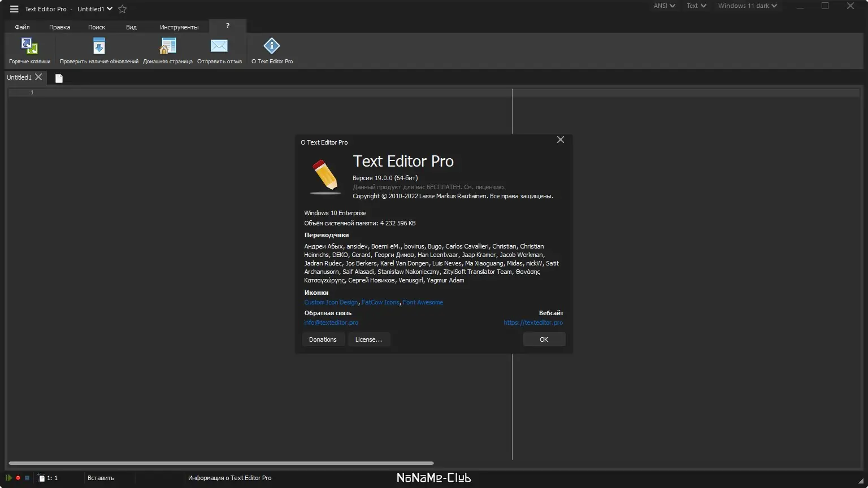Close the Untitled1 document tab
This screenshot has width=868, height=488.
coord(38,77)
